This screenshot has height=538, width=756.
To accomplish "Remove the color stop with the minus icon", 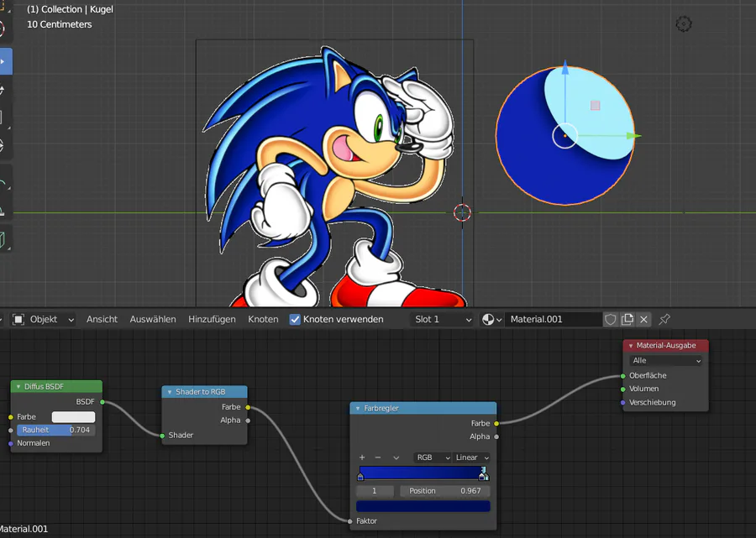I will pos(378,457).
